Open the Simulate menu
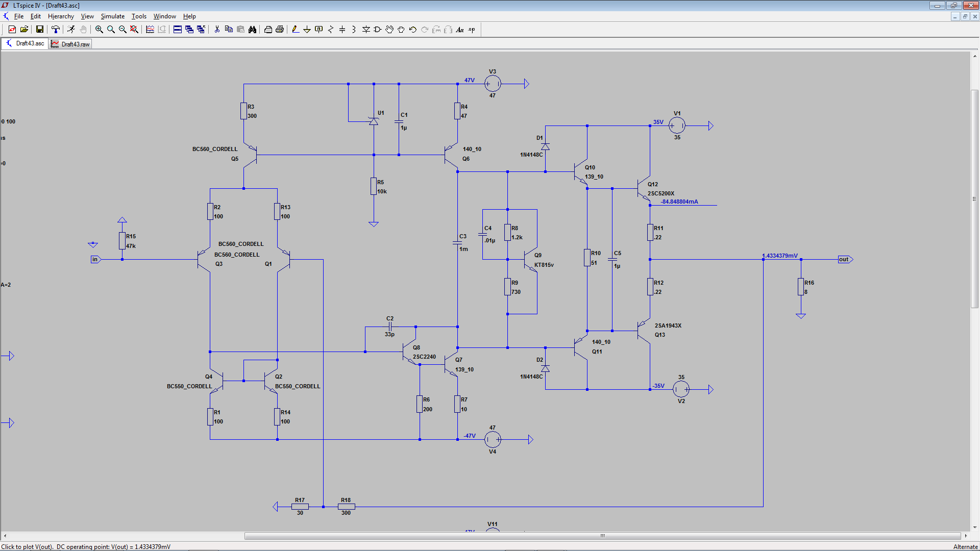 (x=112, y=16)
